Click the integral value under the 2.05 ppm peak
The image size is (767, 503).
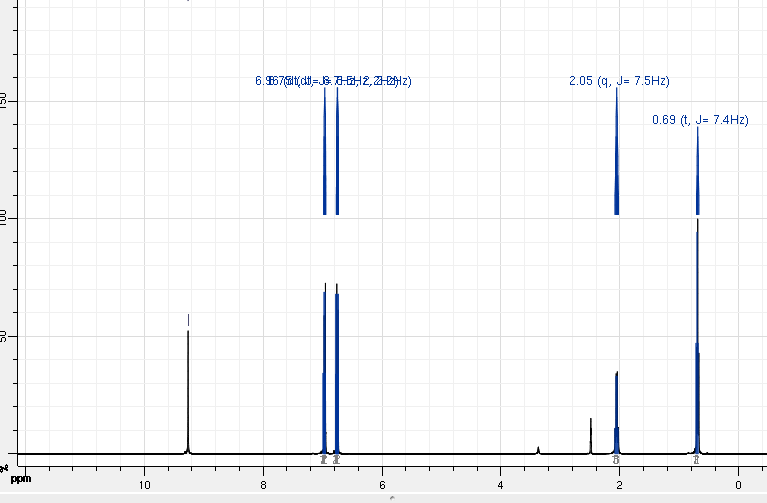(x=616, y=460)
